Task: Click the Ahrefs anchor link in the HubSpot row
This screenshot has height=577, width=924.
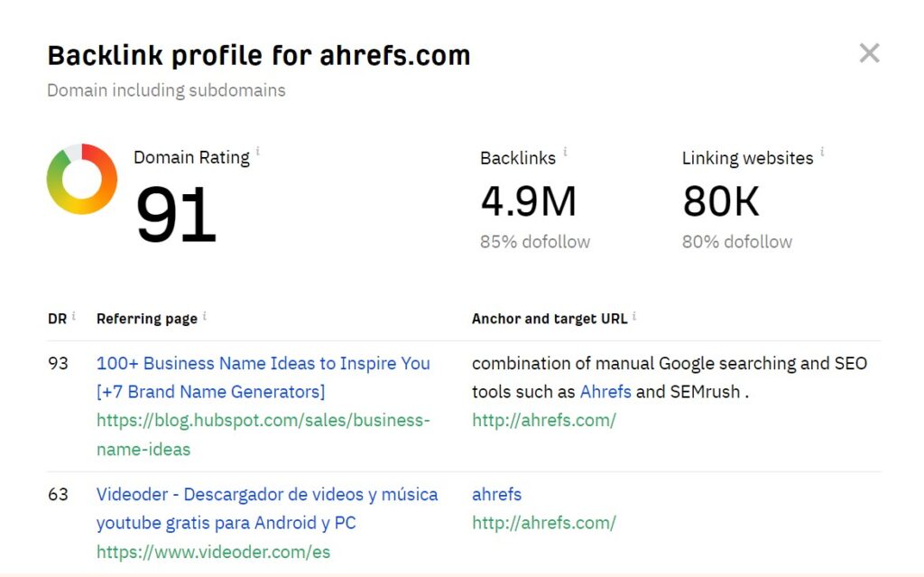Action: pos(605,392)
